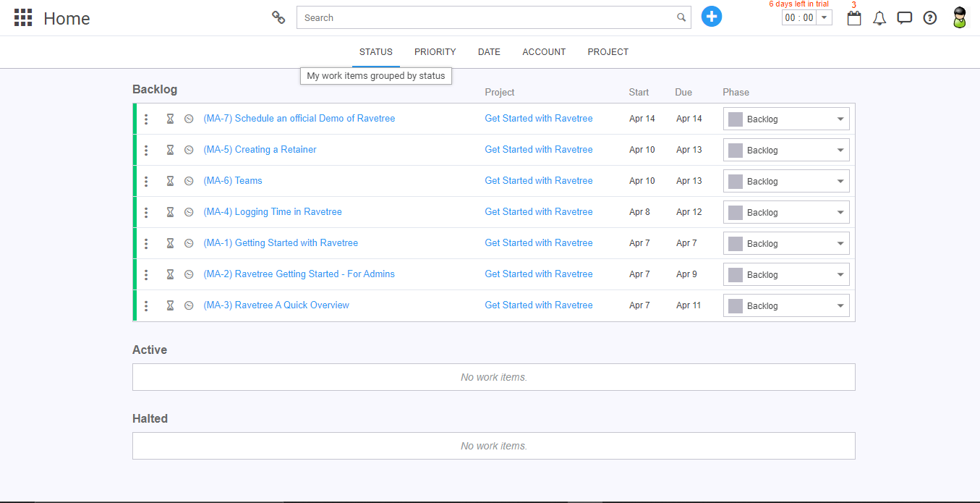Click hourglass icon on MA-7 row
This screenshot has width=980, height=503.
tap(170, 119)
